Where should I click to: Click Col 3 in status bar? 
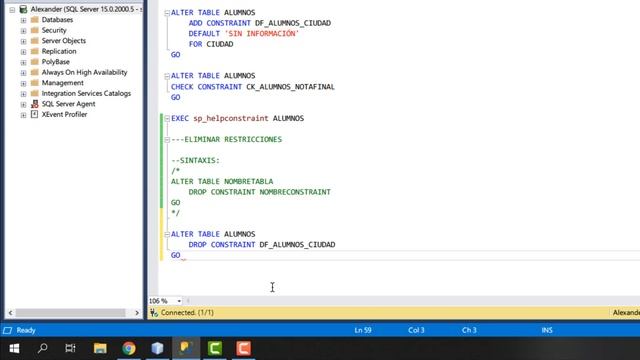coord(416,330)
